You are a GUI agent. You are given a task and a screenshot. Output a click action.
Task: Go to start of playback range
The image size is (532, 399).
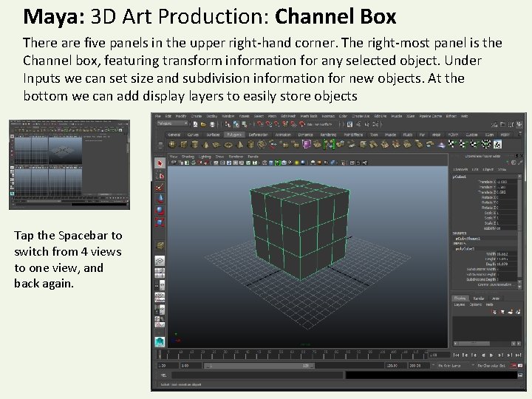tap(456, 355)
